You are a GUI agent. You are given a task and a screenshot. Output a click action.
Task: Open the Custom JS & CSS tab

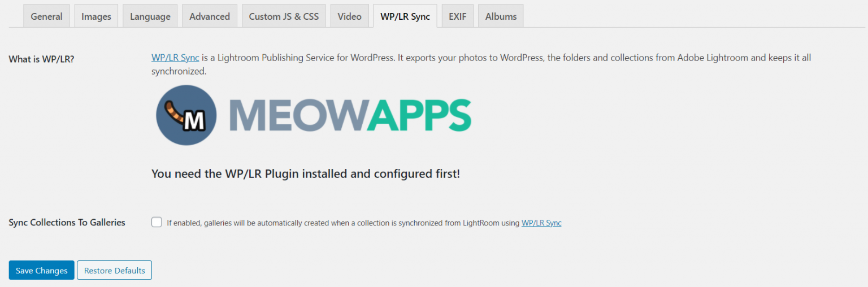[284, 16]
